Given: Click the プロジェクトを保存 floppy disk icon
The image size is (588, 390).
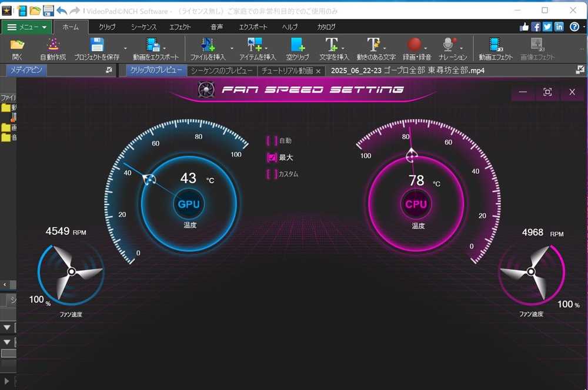Looking at the screenshot, I should coord(97,45).
